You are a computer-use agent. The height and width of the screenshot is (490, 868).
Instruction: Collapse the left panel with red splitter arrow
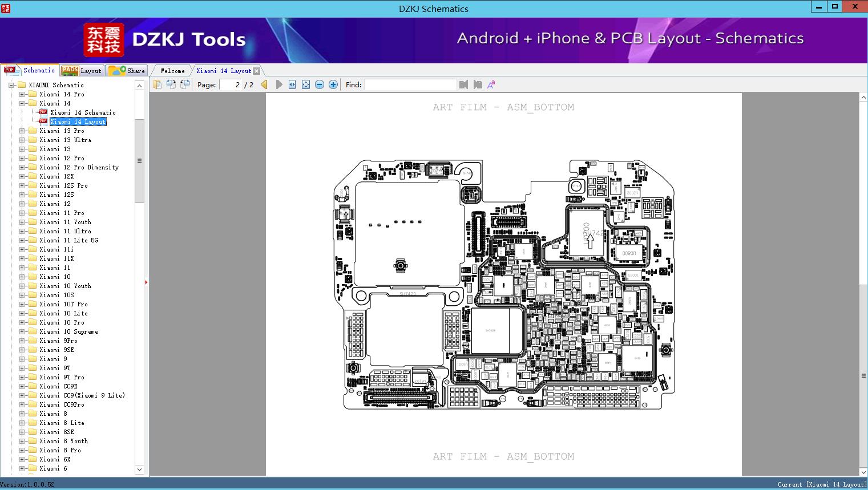(146, 282)
